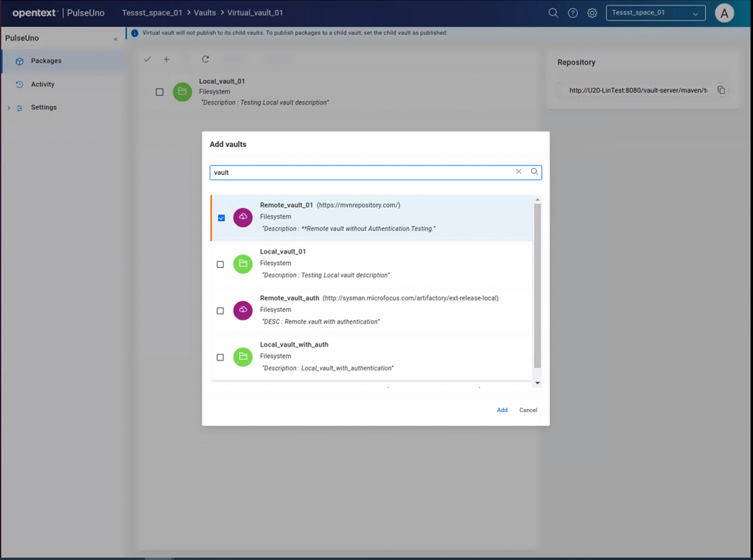Open the Activity menu item
This screenshot has height=560, width=753.
(x=42, y=85)
